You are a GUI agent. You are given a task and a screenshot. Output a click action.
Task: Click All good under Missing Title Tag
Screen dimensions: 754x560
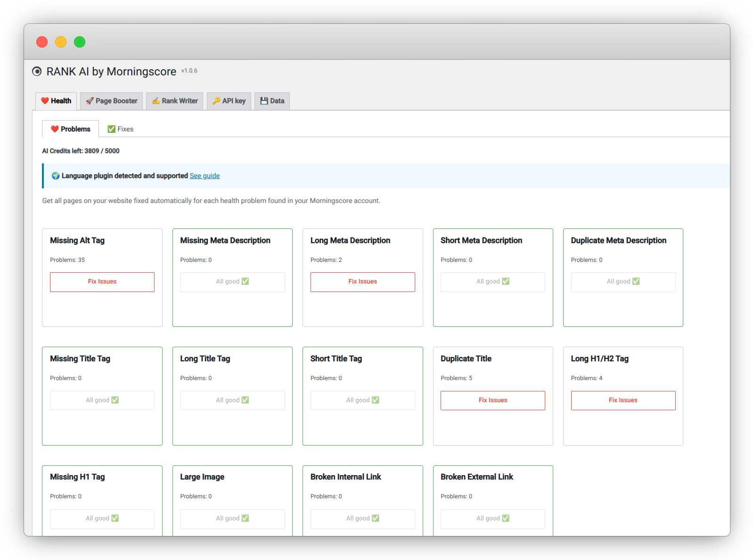pos(102,400)
